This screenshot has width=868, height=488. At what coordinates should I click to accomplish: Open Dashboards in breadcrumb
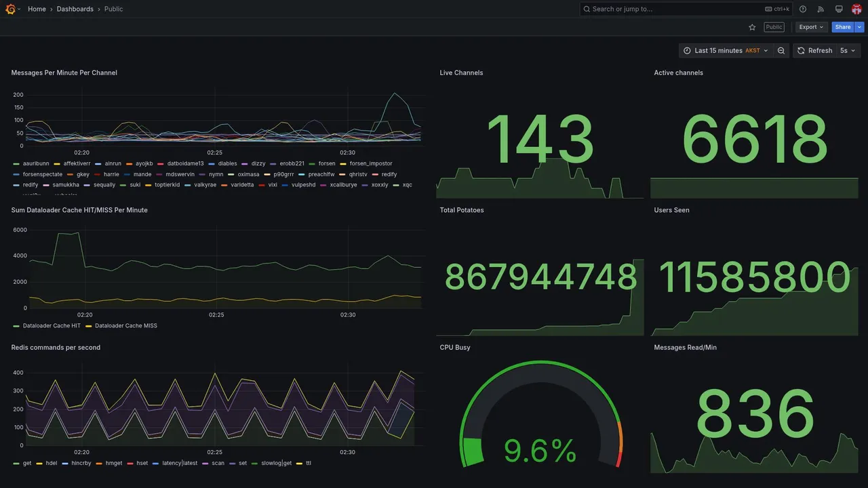click(75, 9)
